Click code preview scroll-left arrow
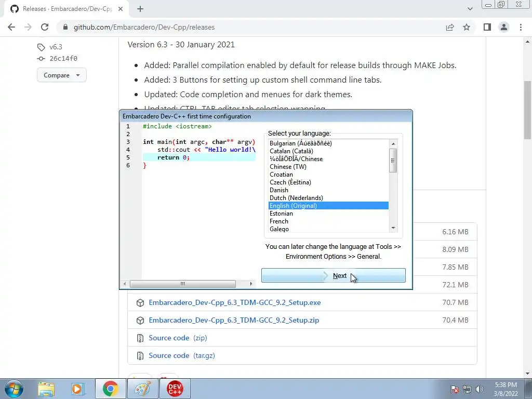532x399 pixels. (x=125, y=284)
